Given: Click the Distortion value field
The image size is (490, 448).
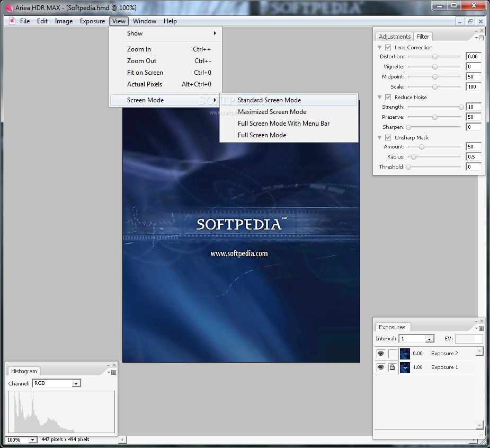Looking at the screenshot, I should [x=474, y=57].
